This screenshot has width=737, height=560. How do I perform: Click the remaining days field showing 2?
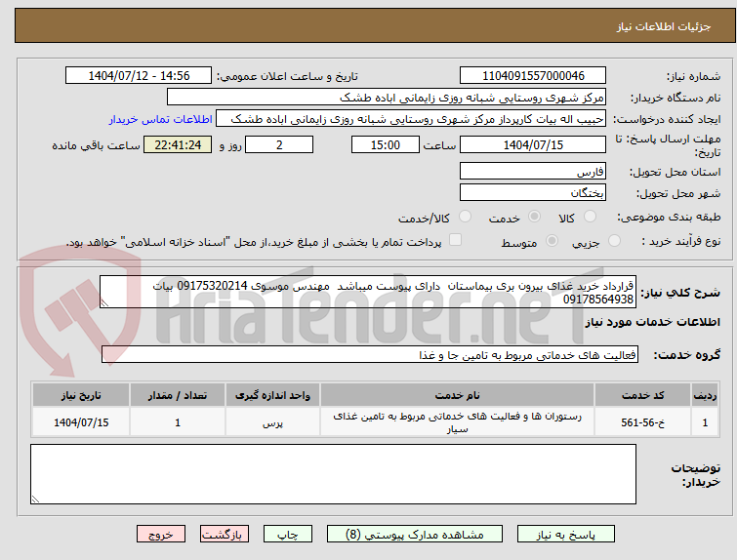[279, 144]
